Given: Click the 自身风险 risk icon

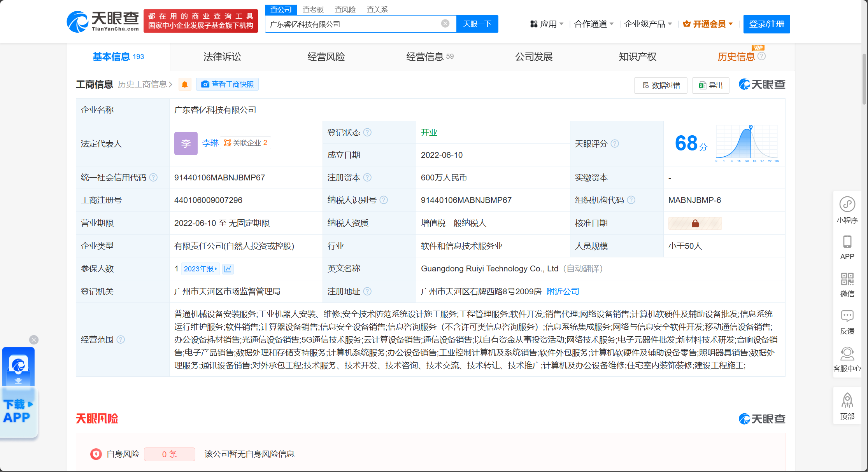Looking at the screenshot, I should 96,454.
